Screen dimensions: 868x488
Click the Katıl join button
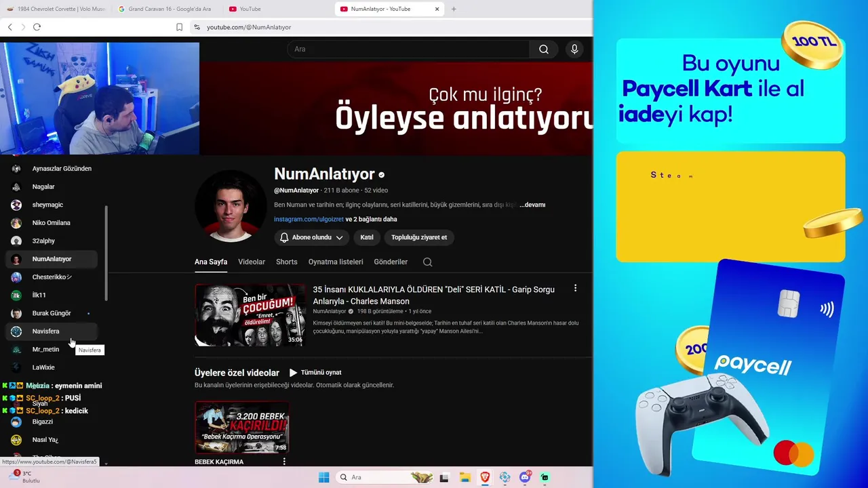(367, 237)
